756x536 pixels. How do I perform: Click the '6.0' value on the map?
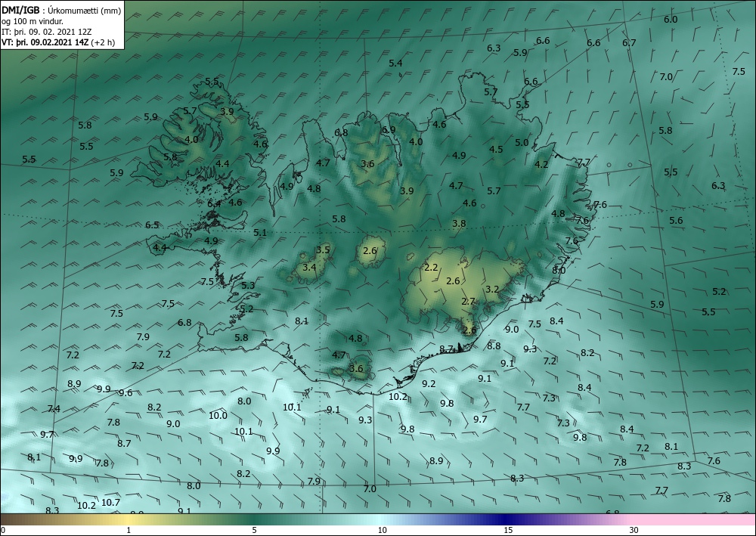671,20
